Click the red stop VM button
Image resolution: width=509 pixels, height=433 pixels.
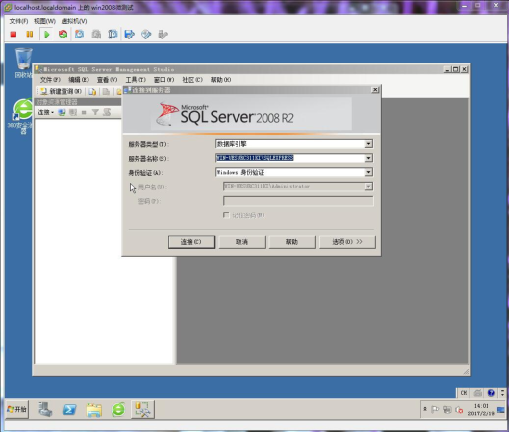coord(13,34)
